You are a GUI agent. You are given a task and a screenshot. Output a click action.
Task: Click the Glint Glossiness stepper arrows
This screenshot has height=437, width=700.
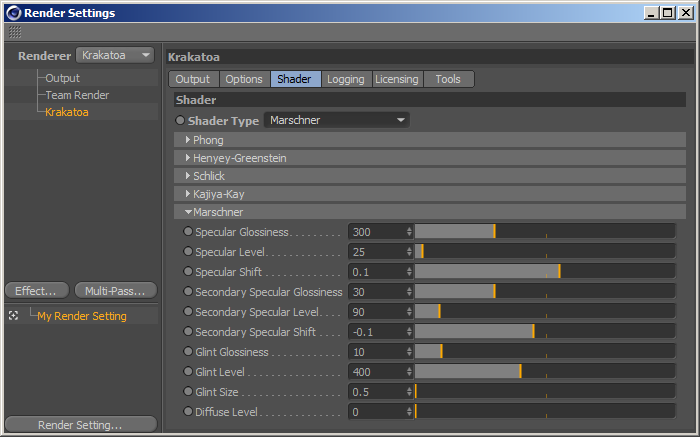[409, 352]
